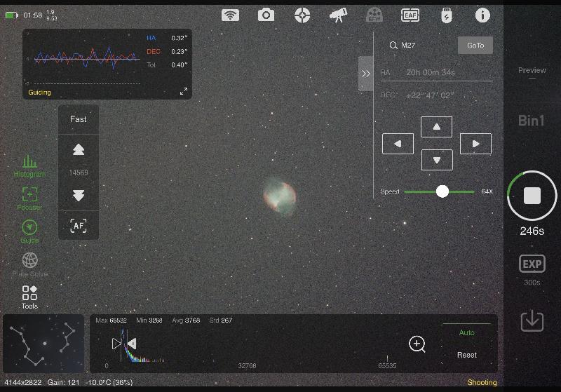Open the EAF focuser settings icon
The image size is (561, 392).
(x=410, y=15)
